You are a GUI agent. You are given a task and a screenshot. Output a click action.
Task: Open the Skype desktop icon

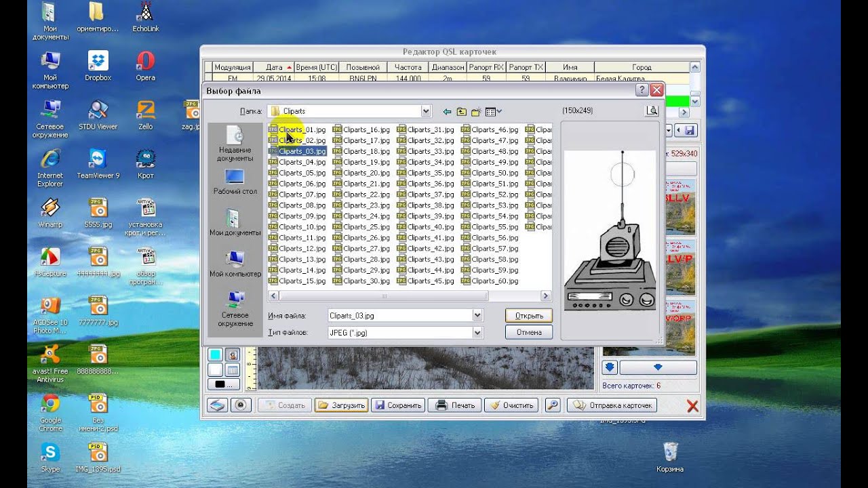50,457
